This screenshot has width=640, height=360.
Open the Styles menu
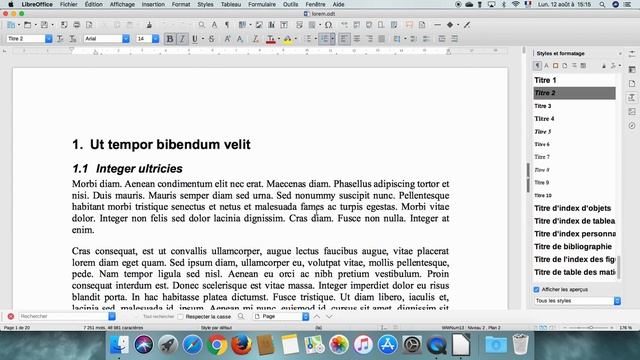pyautogui.click(x=205, y=4)
